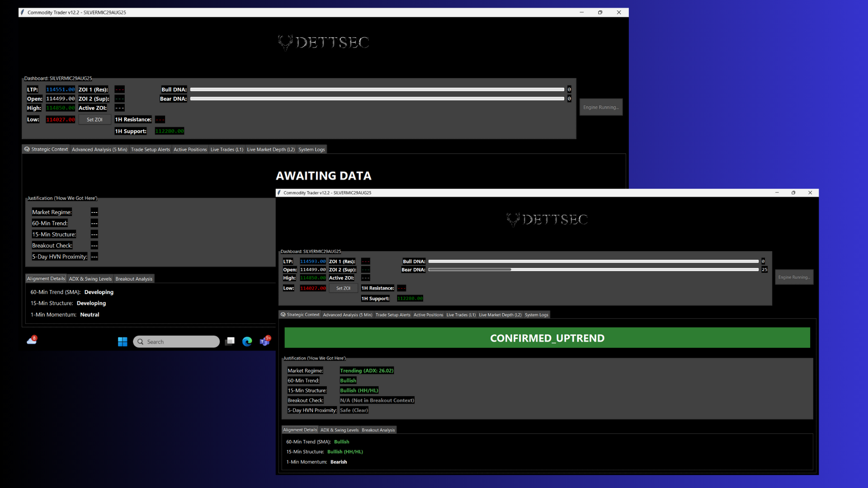
Task: Switch to ADX & Swing Levels sub-tab
Action: pyautogui.click(x=340, y=430)
